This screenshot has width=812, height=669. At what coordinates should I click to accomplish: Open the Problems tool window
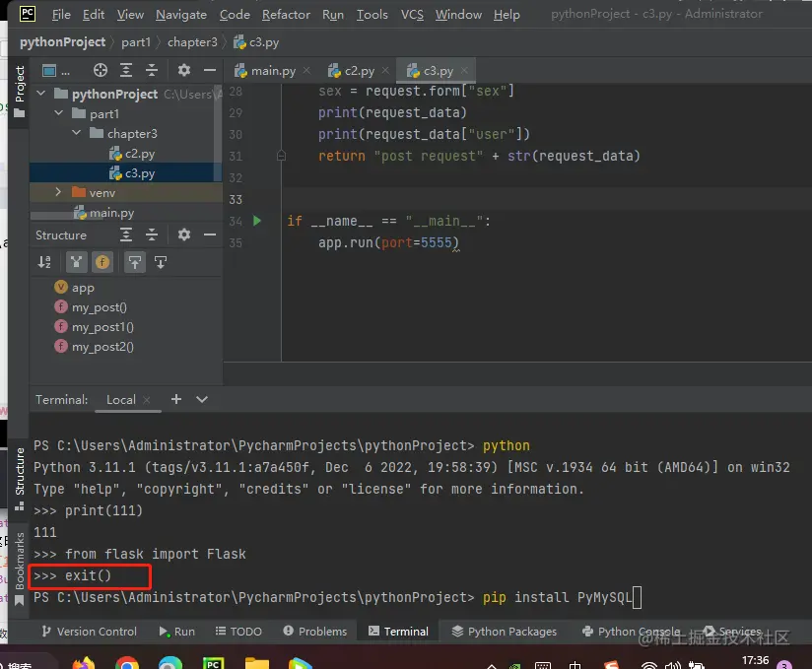(315, 632)
